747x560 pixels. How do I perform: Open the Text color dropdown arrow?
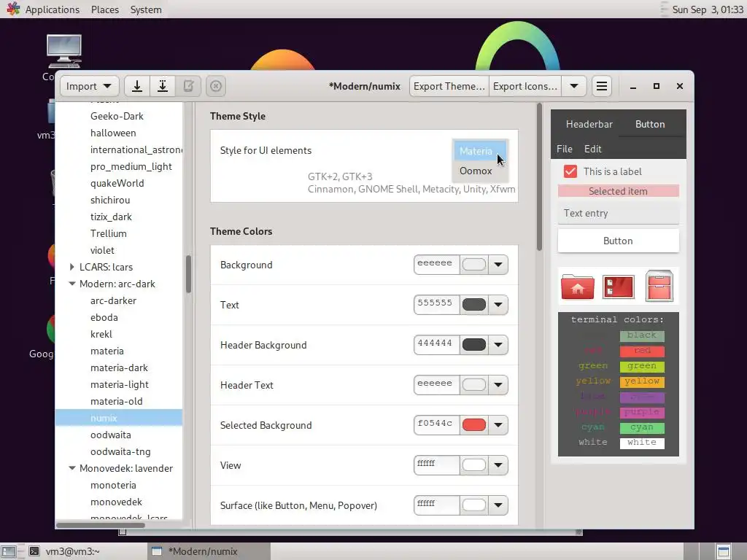pos(498,305)
